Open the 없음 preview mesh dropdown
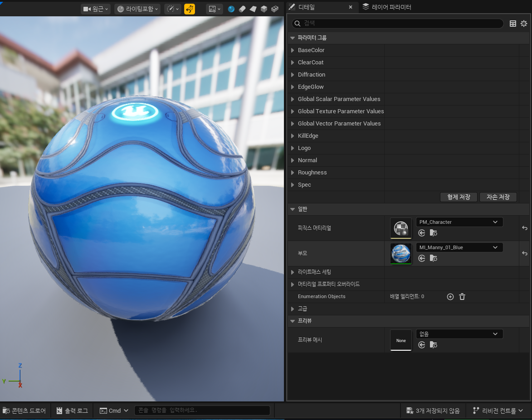Image resolution: width=532 pixels, height=420 pixels. pos(459,334)
